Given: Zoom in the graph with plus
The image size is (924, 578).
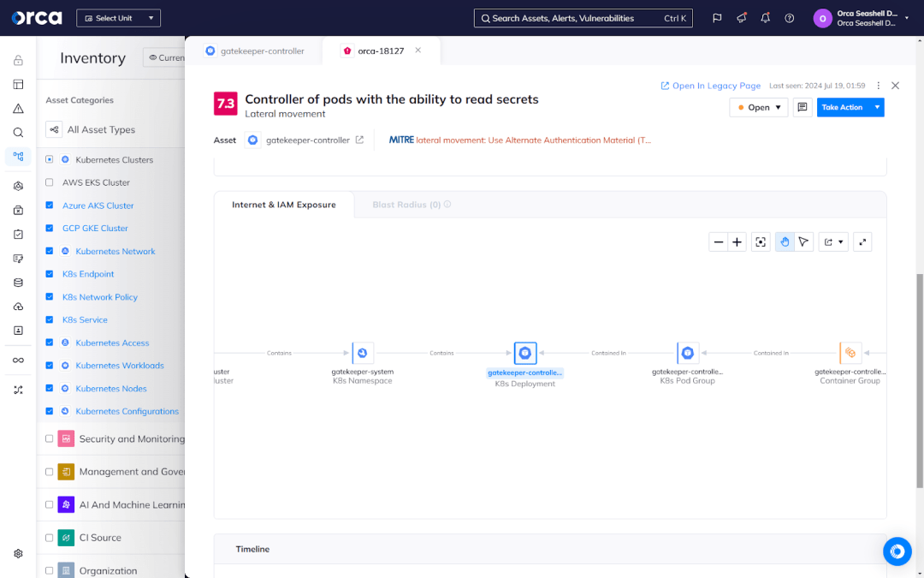Looking at the screenshot, I should pyautogui.click(x=737, y=241).
